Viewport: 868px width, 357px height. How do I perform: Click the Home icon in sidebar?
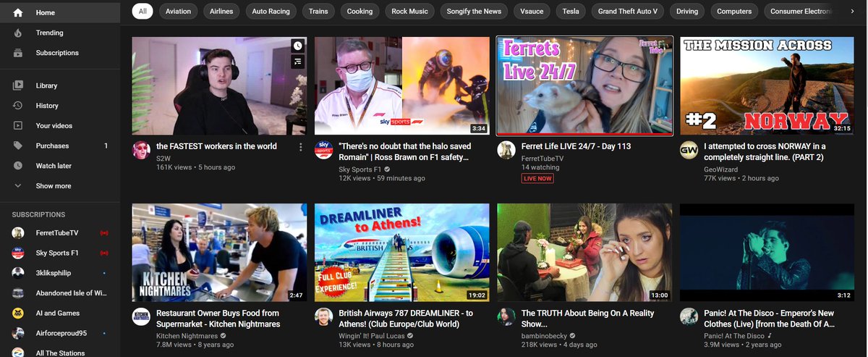(18, 12)
